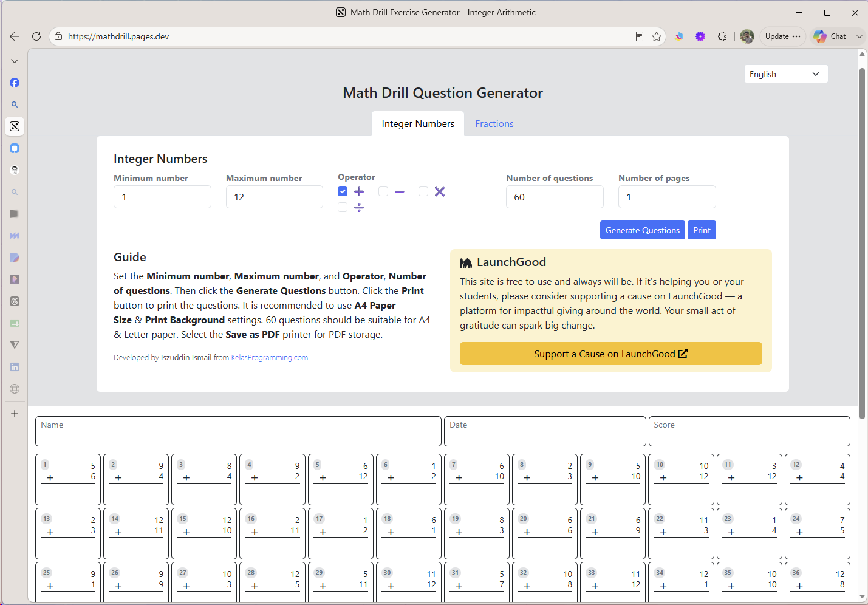Click question 22 card (11 + 3)
The height and width of the screenshot is (605, 868).
tap(681, 533)
